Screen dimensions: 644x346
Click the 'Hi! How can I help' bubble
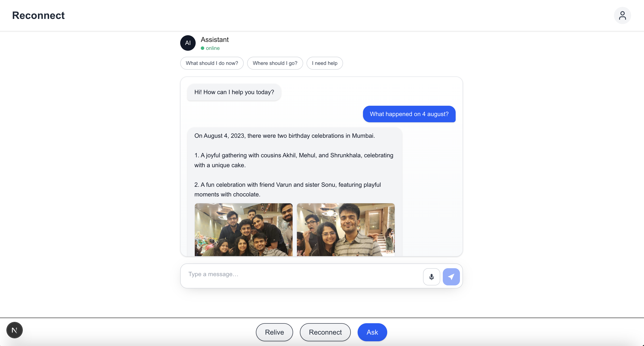234,92
